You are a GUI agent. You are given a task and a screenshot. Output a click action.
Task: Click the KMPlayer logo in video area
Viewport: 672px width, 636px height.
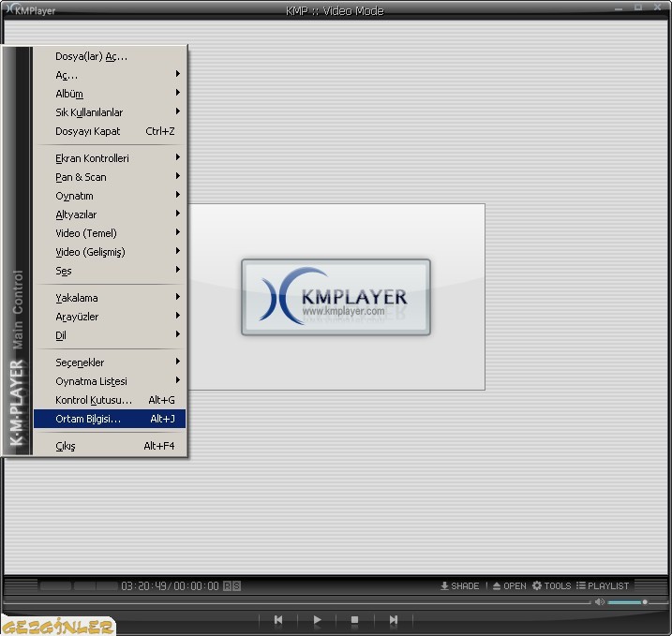336,297
